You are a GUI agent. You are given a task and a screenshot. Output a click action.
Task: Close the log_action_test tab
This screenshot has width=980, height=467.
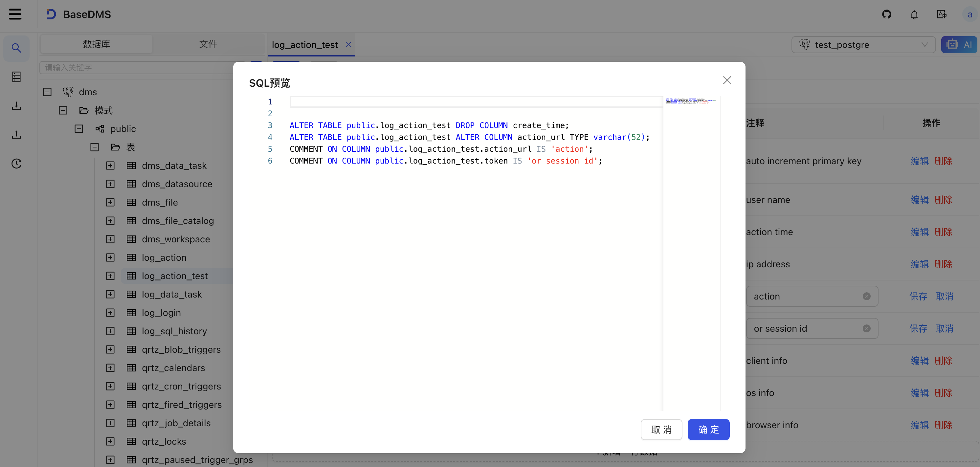348,45
